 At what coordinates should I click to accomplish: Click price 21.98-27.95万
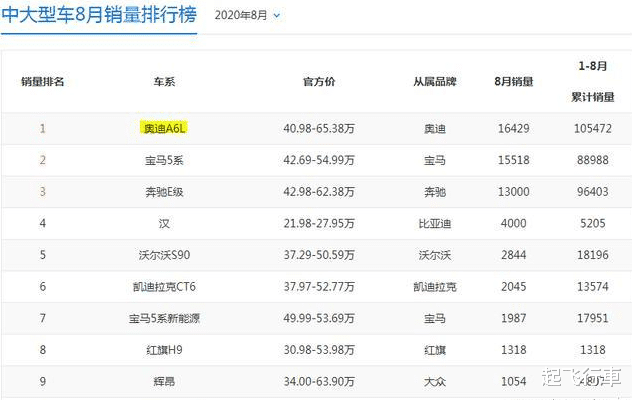point(319,223)
